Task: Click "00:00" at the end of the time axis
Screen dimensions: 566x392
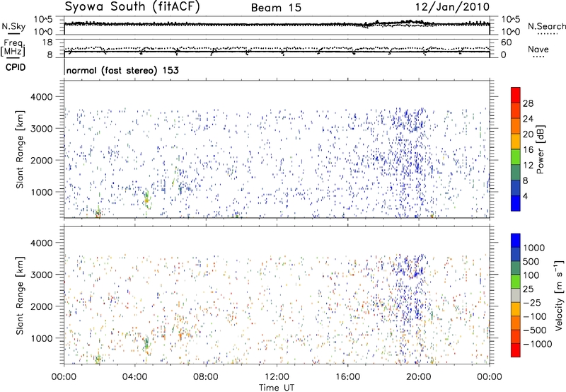Action: 489,377
